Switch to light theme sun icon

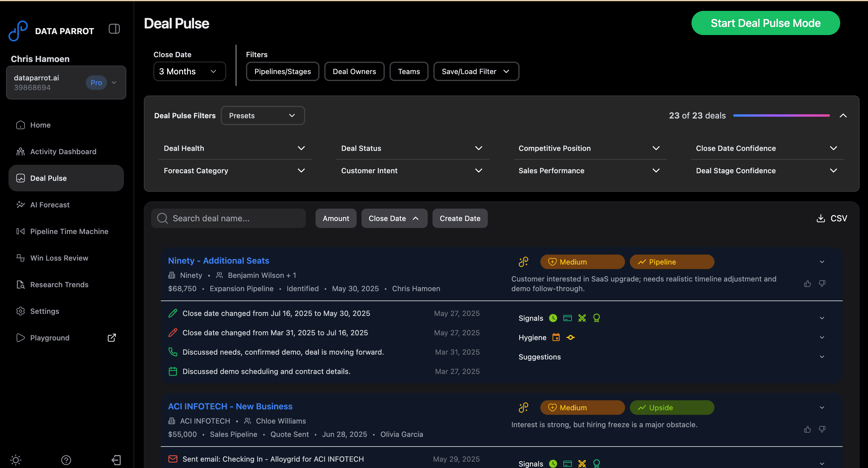[x=15, y=460]
